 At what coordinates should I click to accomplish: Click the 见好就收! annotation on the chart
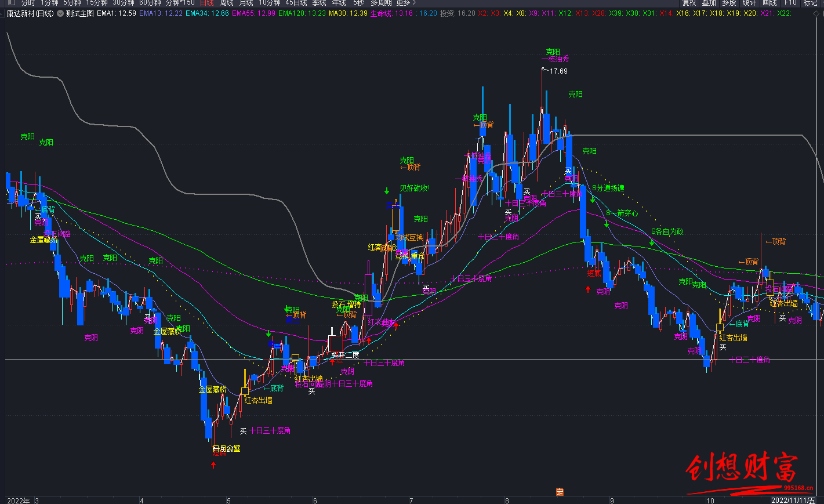click(415, 188)
